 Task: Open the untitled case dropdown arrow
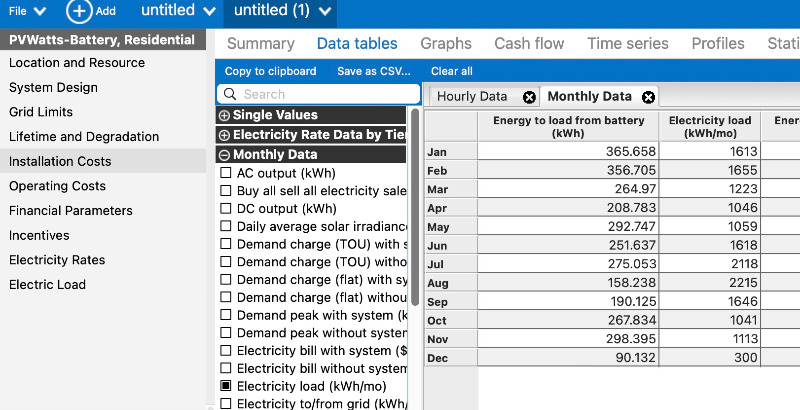[x=208, y=11]
